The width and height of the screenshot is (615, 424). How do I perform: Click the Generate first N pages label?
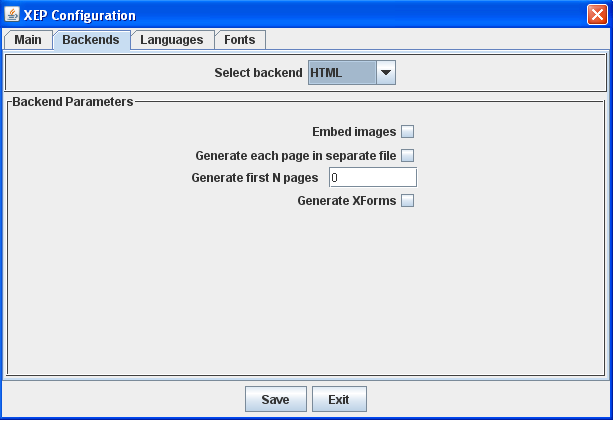click(255, 178)
